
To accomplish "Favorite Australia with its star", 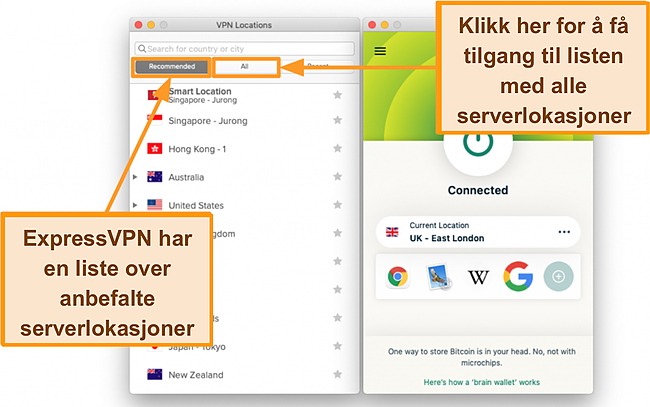I will (337, 177).
